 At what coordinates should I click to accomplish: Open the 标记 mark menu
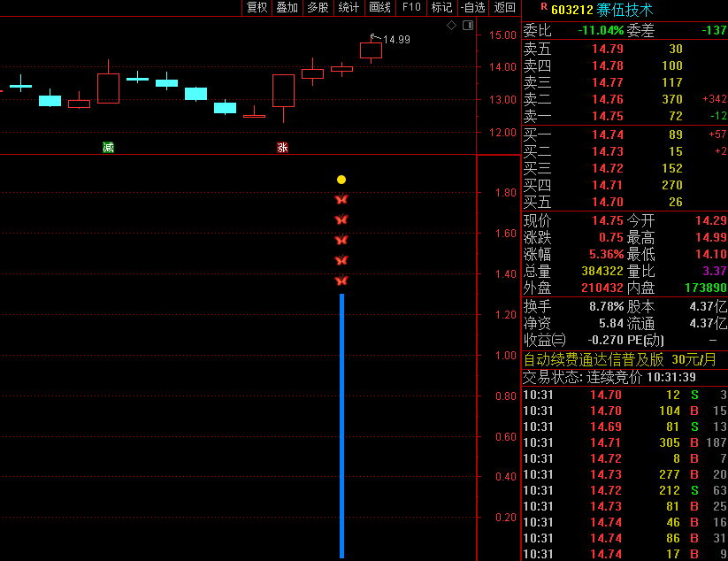(x=441, y=8)
